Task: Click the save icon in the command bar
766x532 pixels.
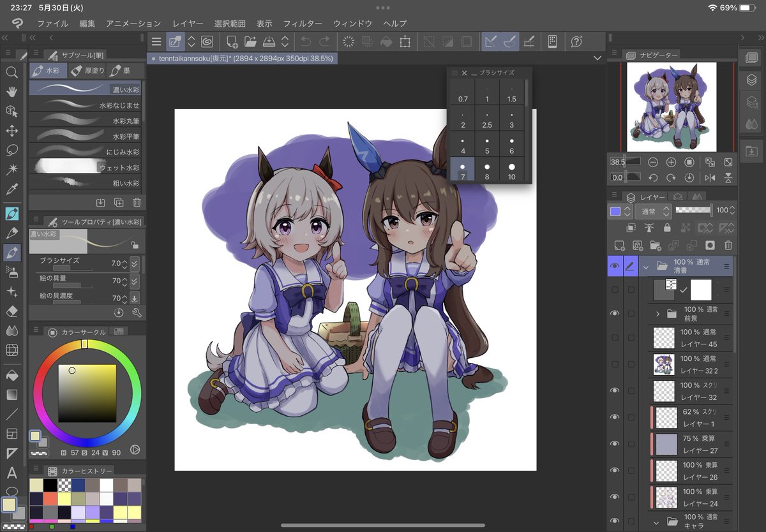Action: tap(269, 41)
